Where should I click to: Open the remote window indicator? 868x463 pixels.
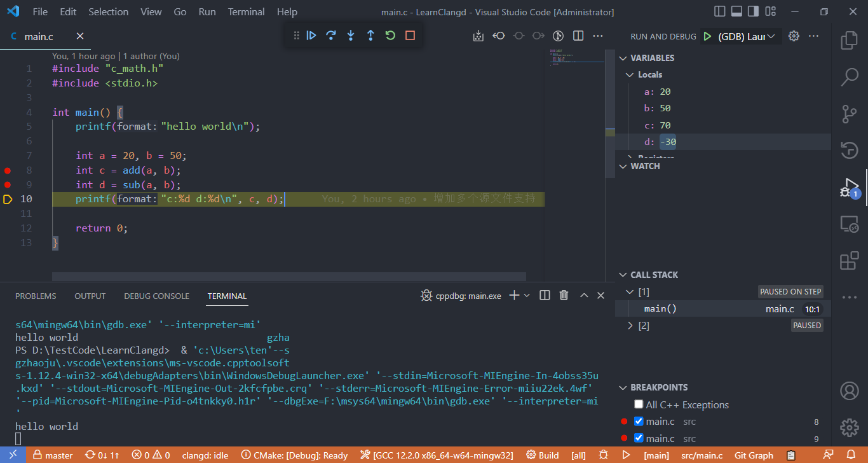coord(13,455)
